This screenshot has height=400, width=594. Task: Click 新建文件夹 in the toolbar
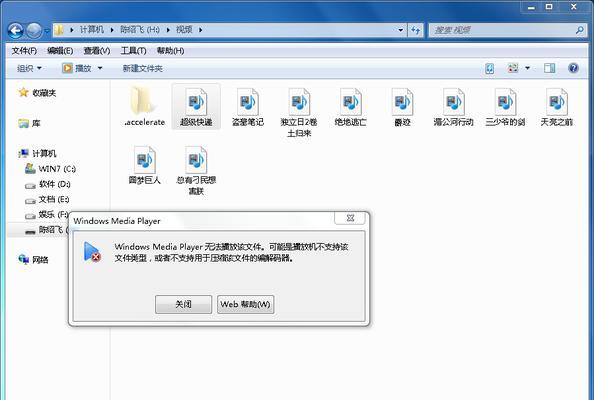click(x=142, y=69)
